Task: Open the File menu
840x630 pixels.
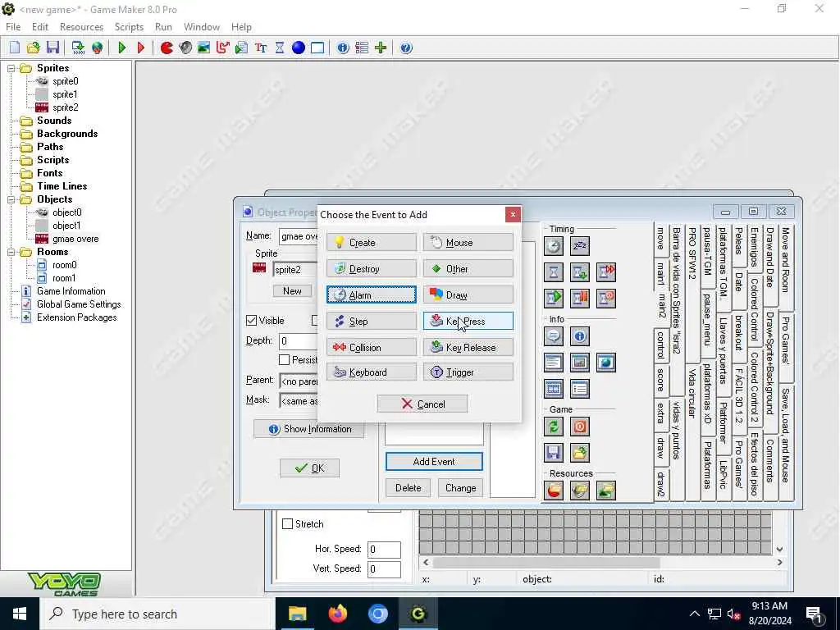Action: (13, 27)
